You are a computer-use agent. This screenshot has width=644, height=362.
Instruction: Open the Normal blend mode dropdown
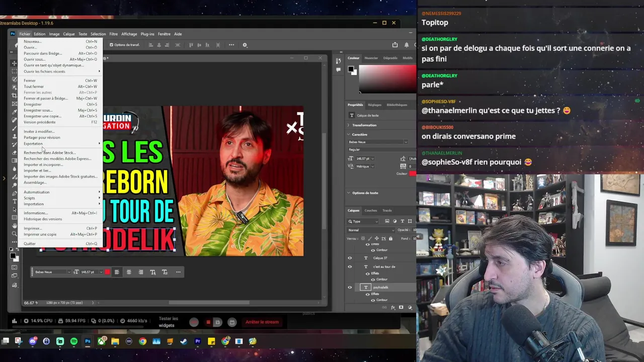[x=371, y=230]
